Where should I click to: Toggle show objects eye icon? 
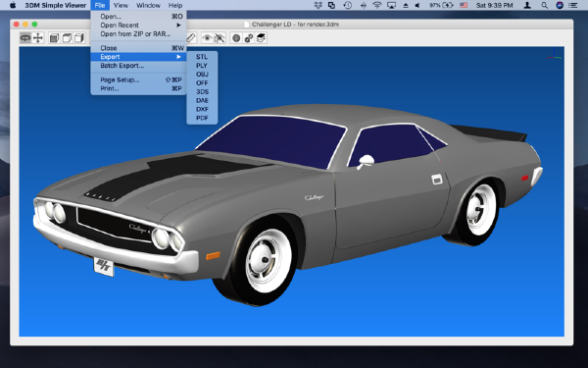click(x=207, y=38)
